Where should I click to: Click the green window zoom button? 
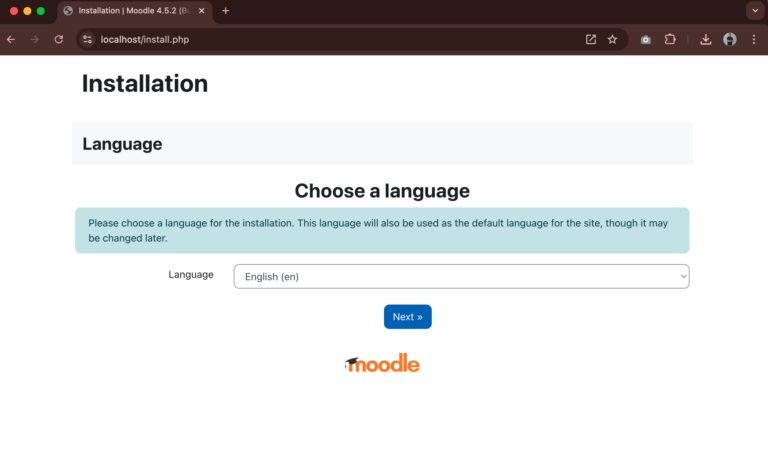(41, 11)
